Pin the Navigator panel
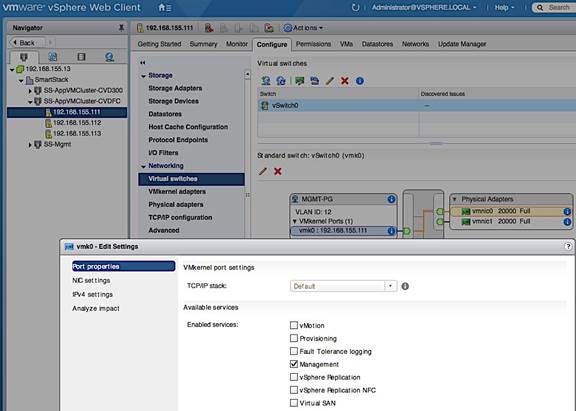The height and width of the screenshot is (411, 576). pos(121,28)
